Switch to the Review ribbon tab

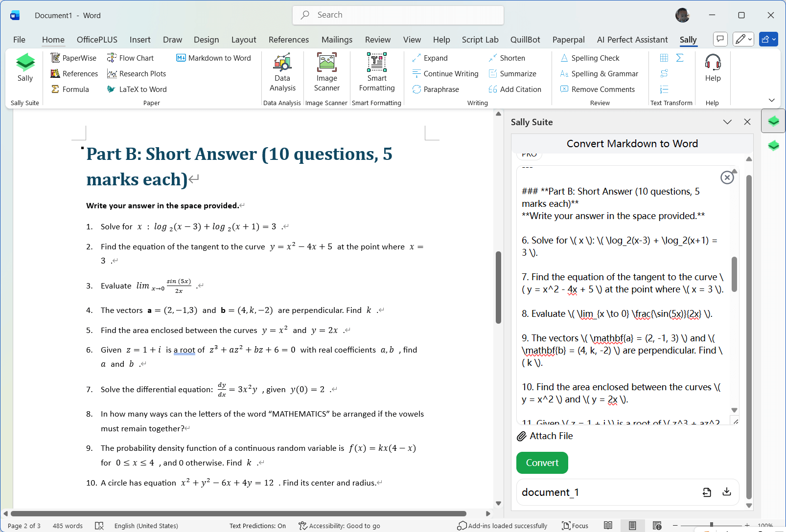[x=377, y=40]
